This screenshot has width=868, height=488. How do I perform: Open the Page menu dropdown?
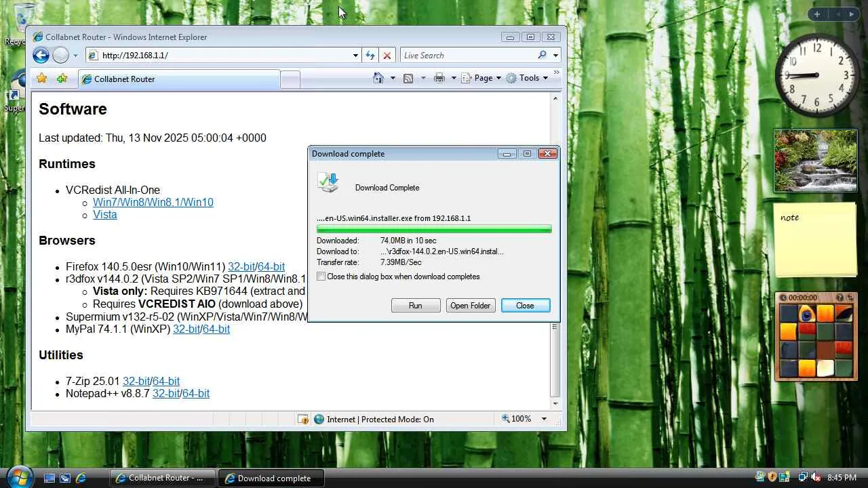click(481, 78)
